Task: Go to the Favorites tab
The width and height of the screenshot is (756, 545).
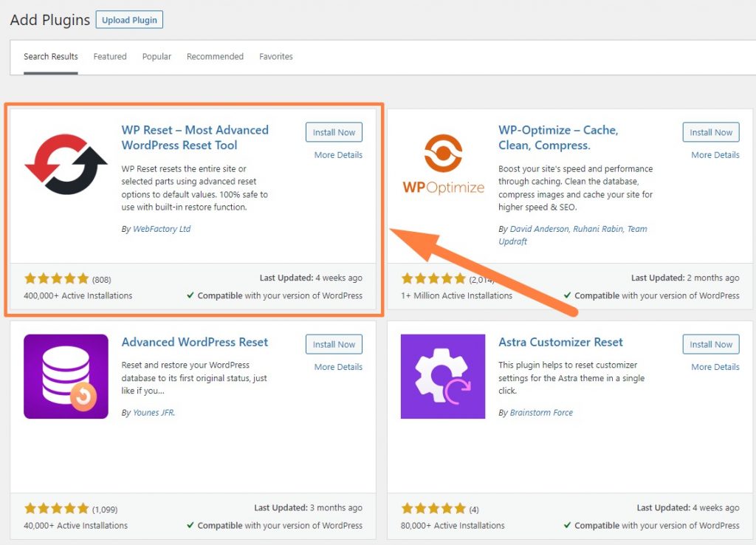Action: [276, 56]
